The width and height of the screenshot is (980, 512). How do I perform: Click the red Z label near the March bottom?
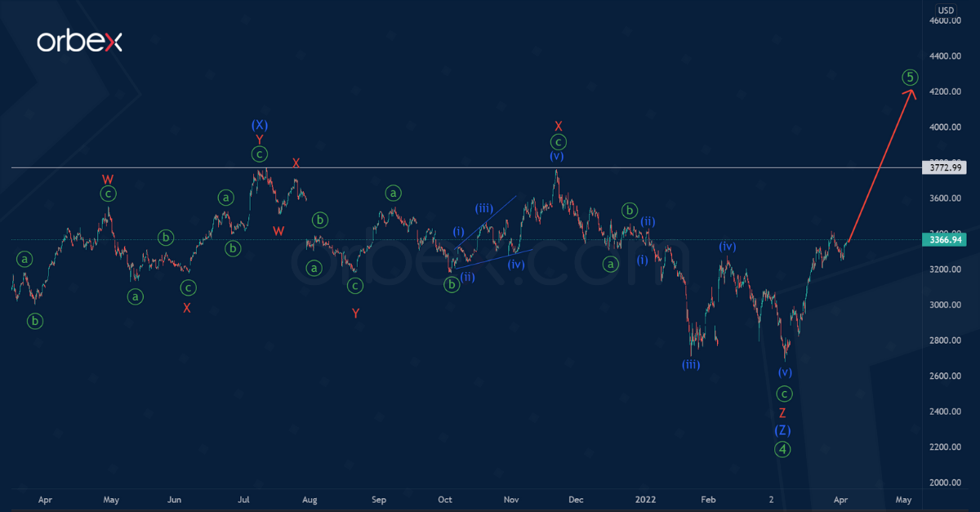point(782,412)
